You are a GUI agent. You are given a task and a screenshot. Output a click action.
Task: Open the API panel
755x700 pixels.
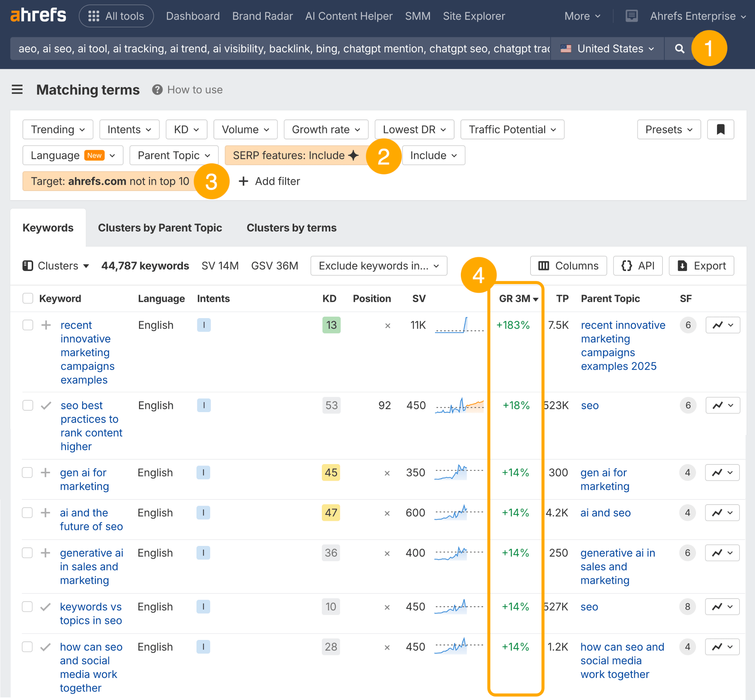pos(637,265)
